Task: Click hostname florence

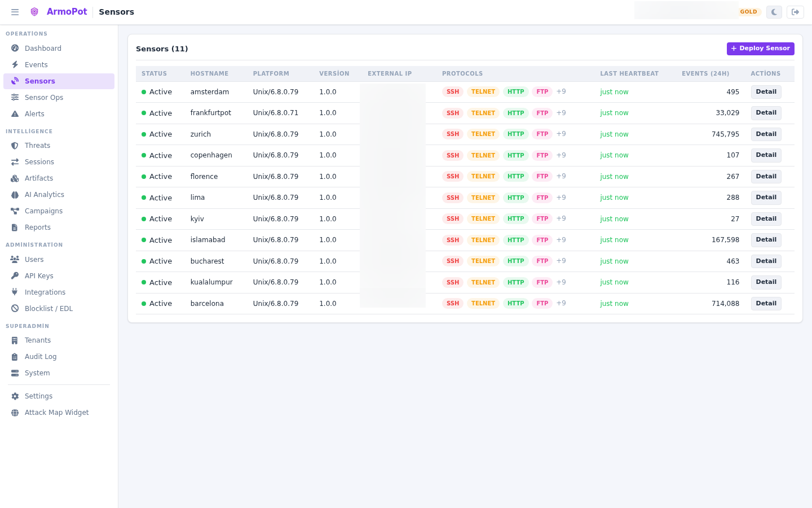Action: (x=204, y=177)
